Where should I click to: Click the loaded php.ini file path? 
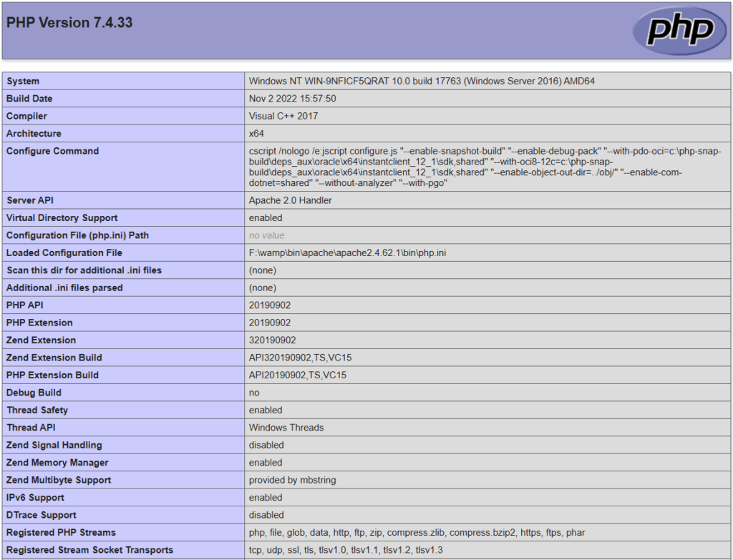[348, 252]
